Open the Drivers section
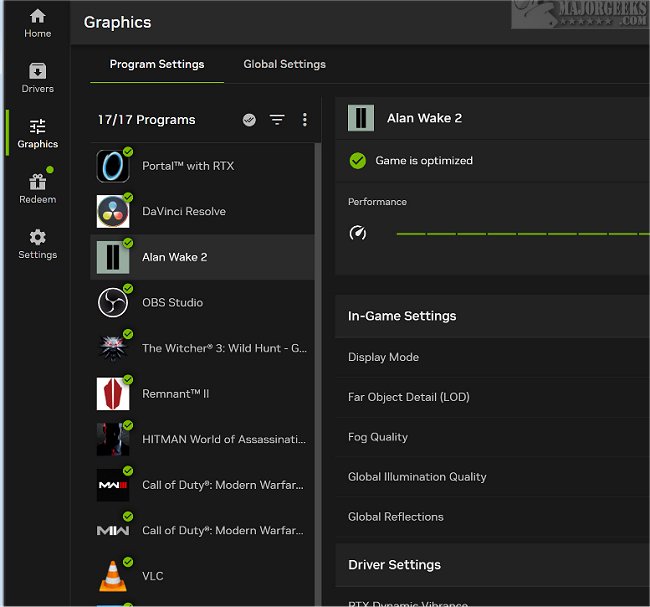This screenshot has width=650, height=607. (37, 78)
